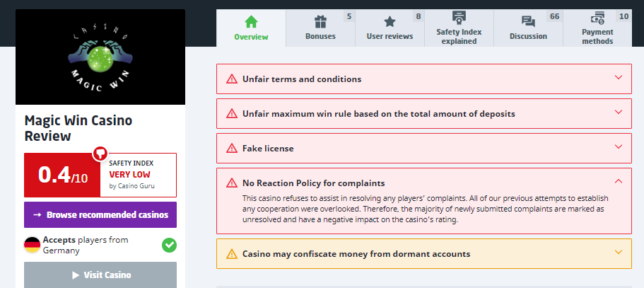
Task: Switch to the Bonuses tab
Action: [320, 28]
